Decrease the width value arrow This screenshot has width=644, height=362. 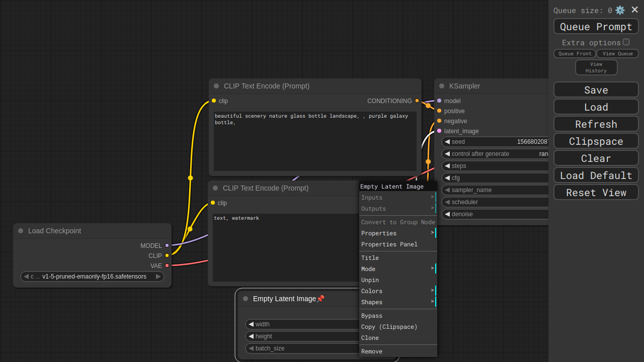251,324
